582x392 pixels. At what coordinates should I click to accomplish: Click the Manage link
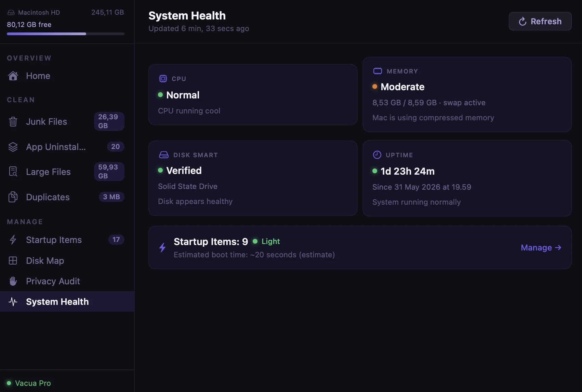(x=541, y=247)
